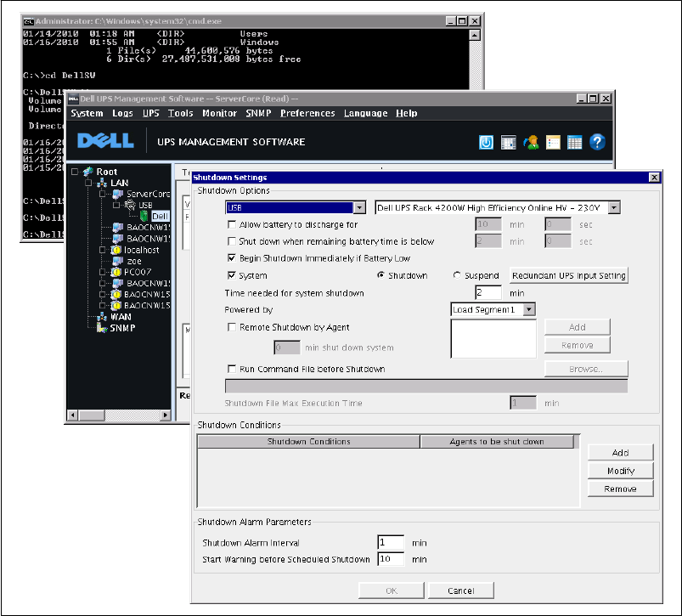Viewport: 682px width, 616px height.
Task: Click the power shutdown toolbar icon
Action: pos(487,142)
